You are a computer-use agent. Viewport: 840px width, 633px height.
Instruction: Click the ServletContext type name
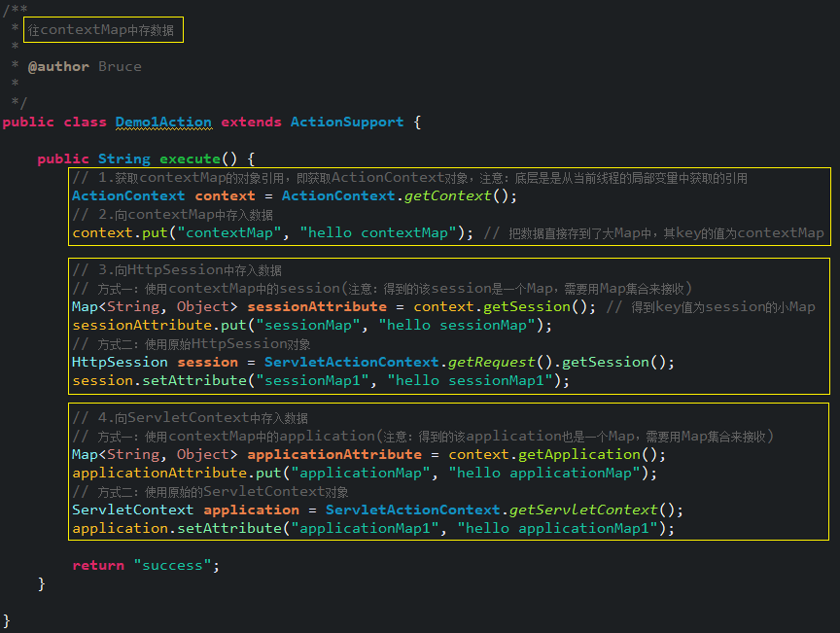133,510
